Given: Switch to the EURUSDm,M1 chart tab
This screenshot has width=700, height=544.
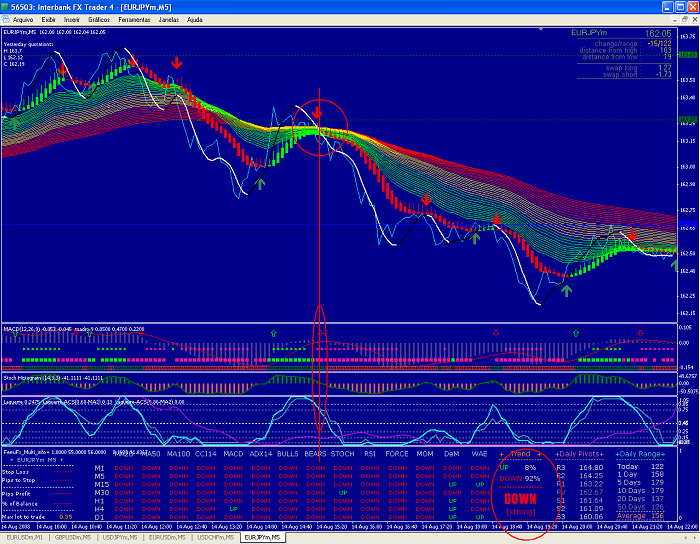Looking at the screenshot, I should [x=25, y=537].
